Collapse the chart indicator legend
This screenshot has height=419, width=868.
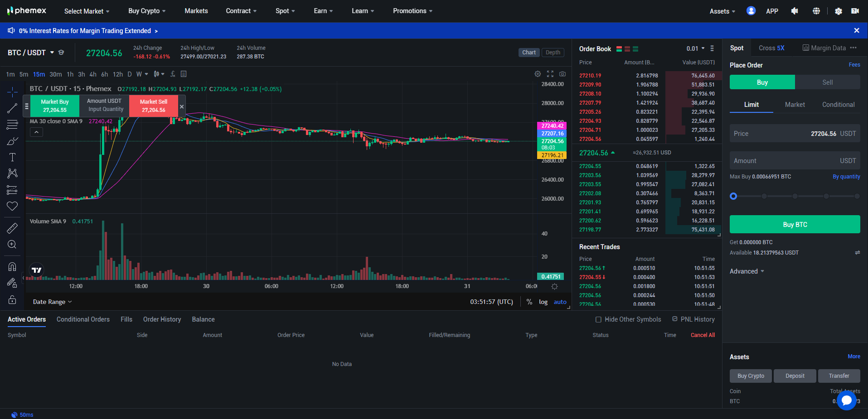pos(36,132)
